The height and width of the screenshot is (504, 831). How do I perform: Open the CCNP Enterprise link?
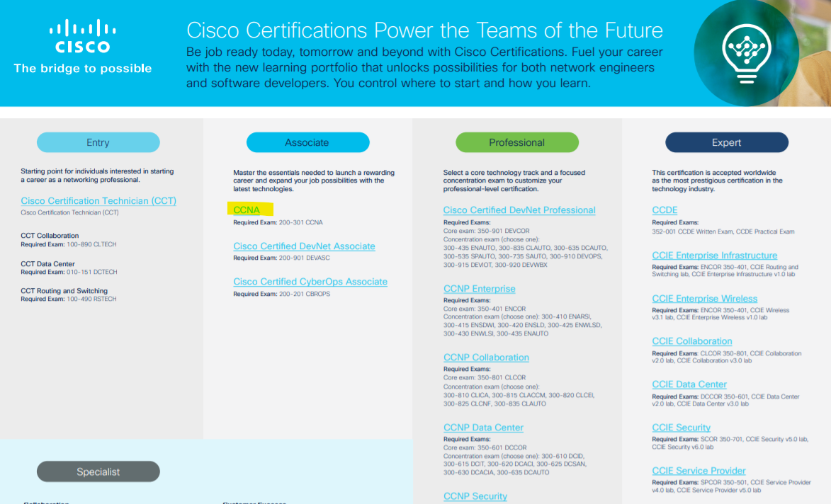click(479, 289)
